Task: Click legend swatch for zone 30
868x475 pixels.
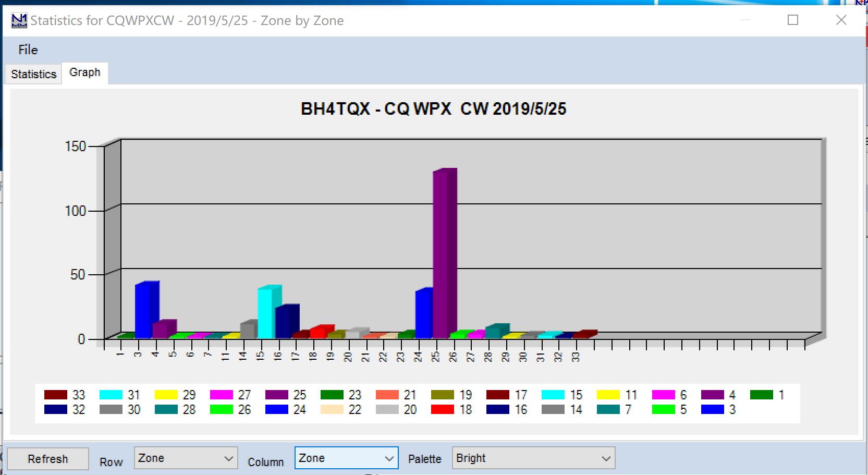Action: pos(111,409)
